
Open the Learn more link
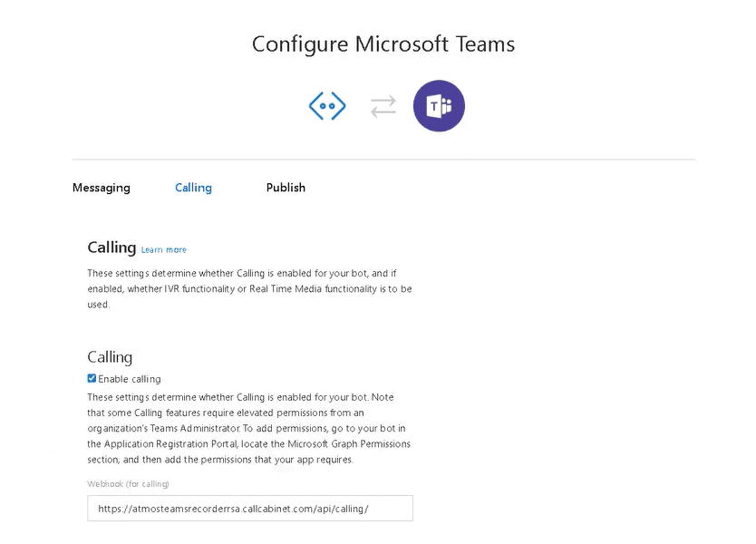pos(164,250)
